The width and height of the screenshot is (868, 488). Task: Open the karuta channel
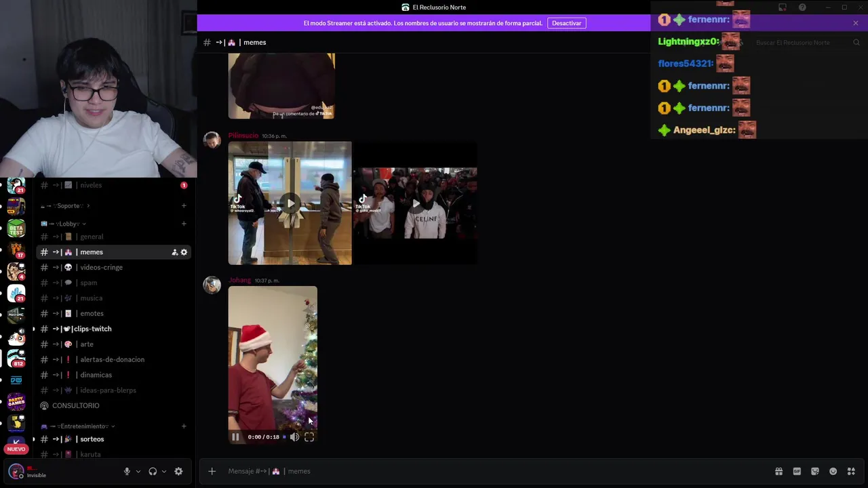pyautogui.click(x=113, y=454)
